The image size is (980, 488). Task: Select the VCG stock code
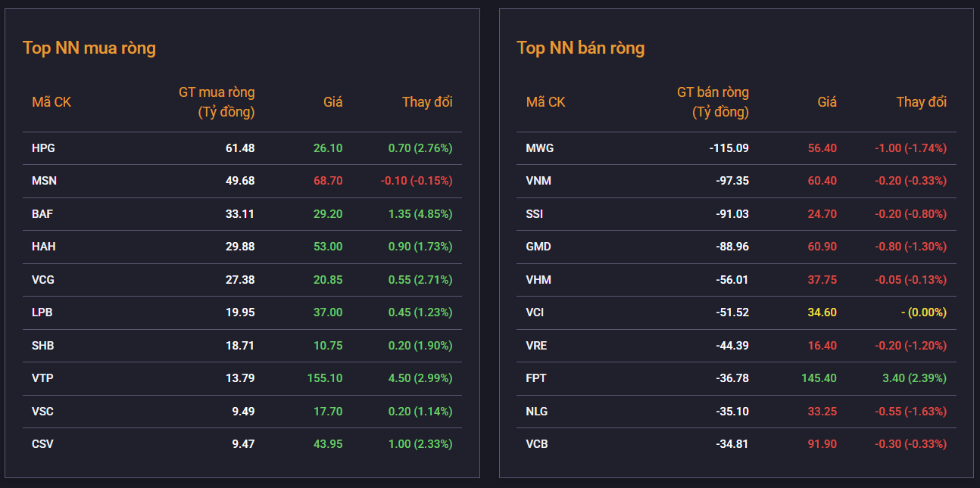pyautogui.click(x=43, y=280)
